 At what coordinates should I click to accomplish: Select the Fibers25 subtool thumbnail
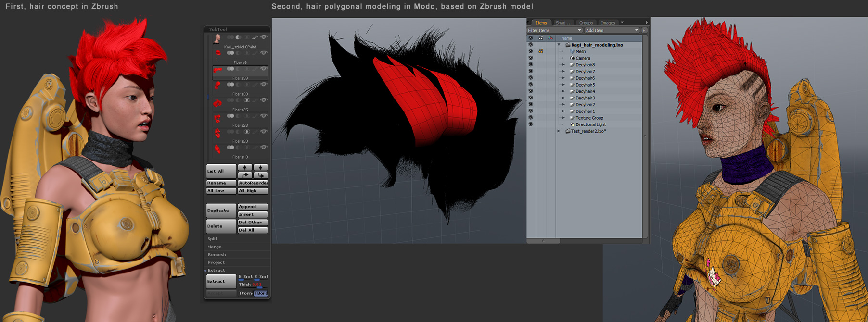click(x=217, y=104)
